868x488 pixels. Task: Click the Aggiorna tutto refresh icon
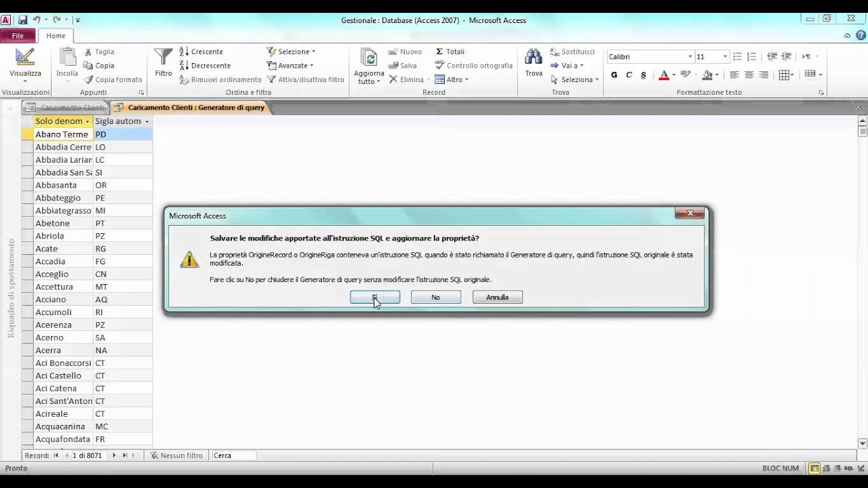point(369,58)
